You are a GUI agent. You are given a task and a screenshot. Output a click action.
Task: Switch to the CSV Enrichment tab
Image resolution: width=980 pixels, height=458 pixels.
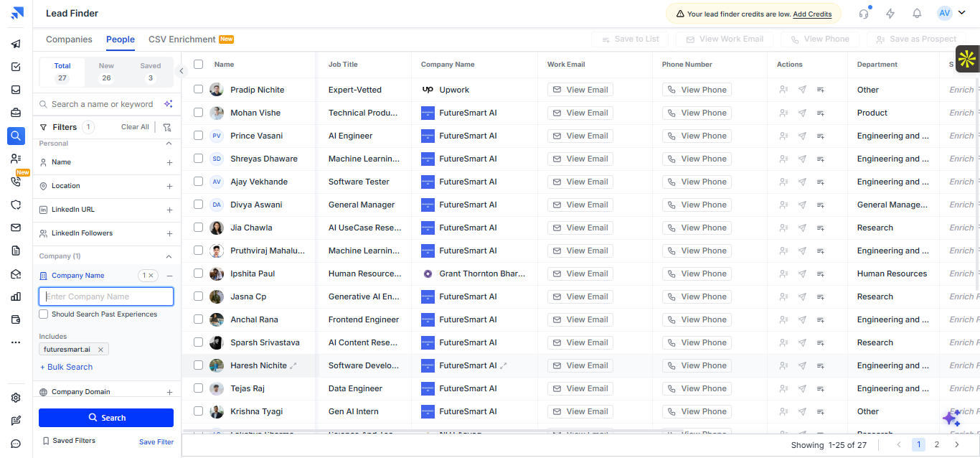(191, 39)
